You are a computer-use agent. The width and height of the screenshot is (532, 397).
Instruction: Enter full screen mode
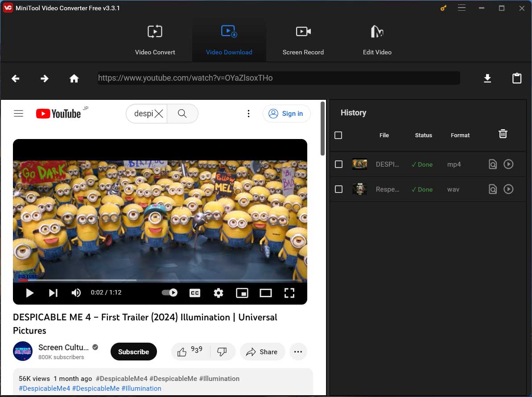click(x=289, y=293)
